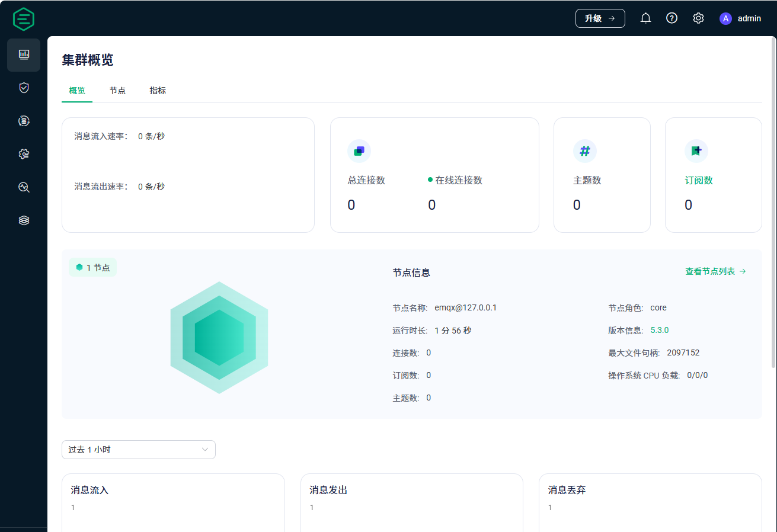The image size is (777, 532).
Task: Click the uptime value 1 分 56 秒
Action: 453,331
